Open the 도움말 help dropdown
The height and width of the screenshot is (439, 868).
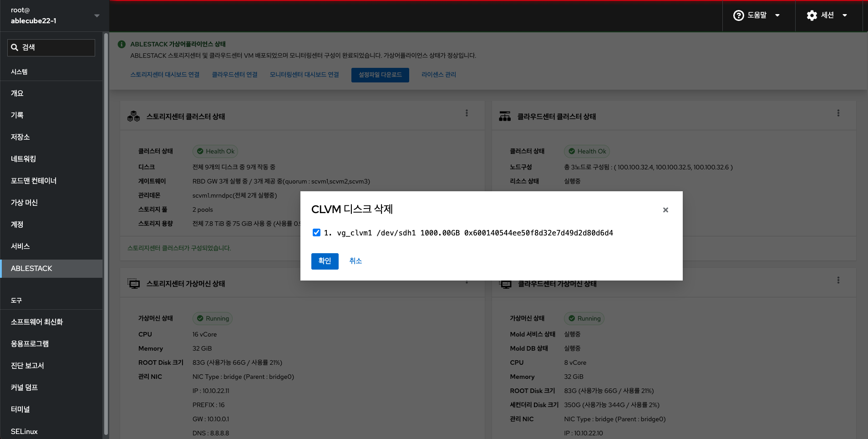click(757, 15)
